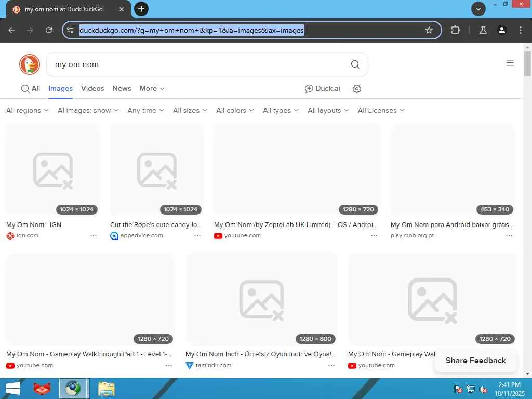Open 'My Om Nom - IGN' title link
This screenshot has height=399, width=532.
[x=34, y=224]
